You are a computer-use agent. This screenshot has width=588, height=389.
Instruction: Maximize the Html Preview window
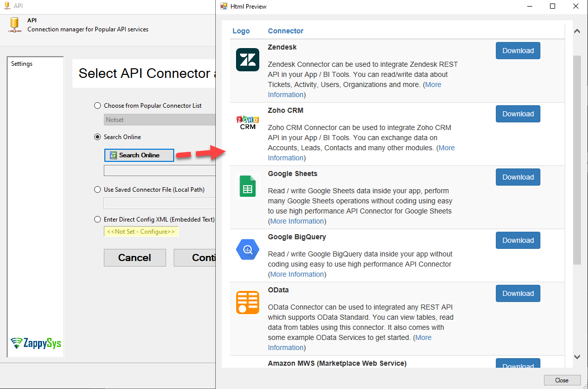(553, 6)
